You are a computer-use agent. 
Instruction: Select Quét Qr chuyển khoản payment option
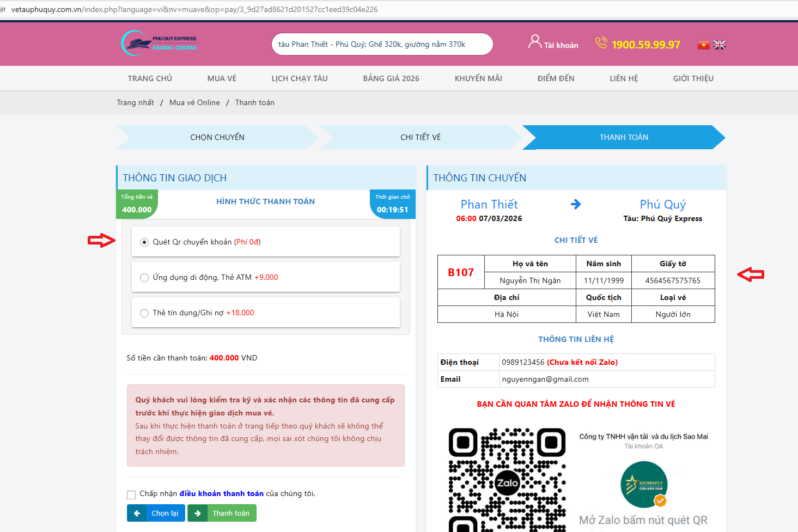coord(144,242)
